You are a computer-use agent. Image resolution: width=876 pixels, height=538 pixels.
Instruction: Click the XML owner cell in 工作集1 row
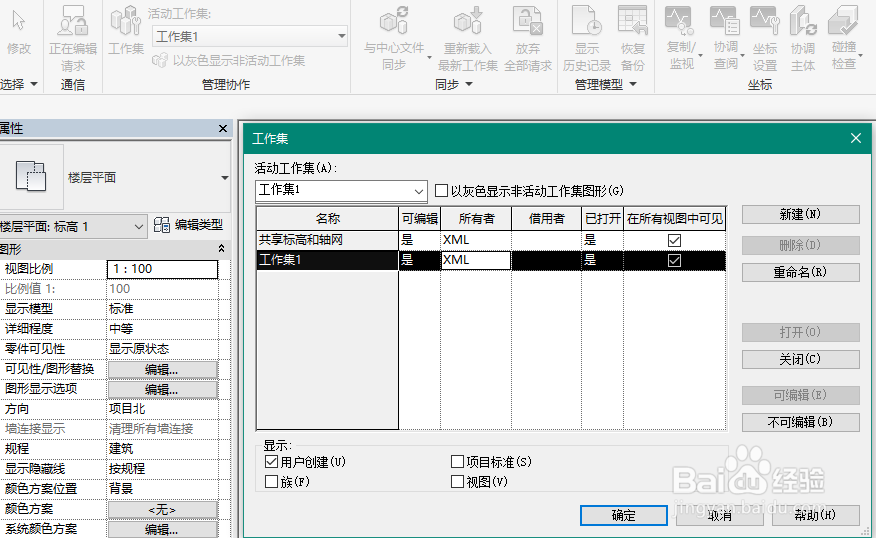click(475, 260)
